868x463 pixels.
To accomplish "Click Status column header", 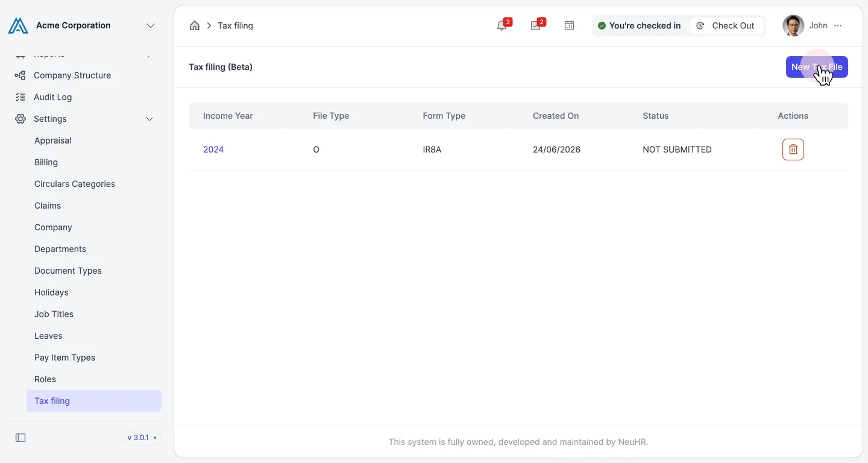I will 656,116.
